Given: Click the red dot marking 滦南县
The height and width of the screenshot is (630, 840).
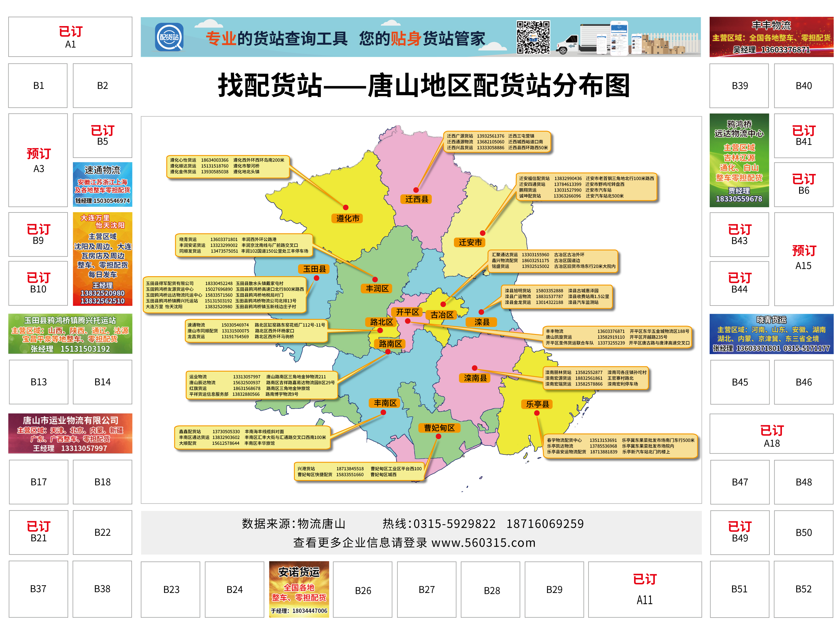Looking at the screenshot, I should (x=474, y=368).
